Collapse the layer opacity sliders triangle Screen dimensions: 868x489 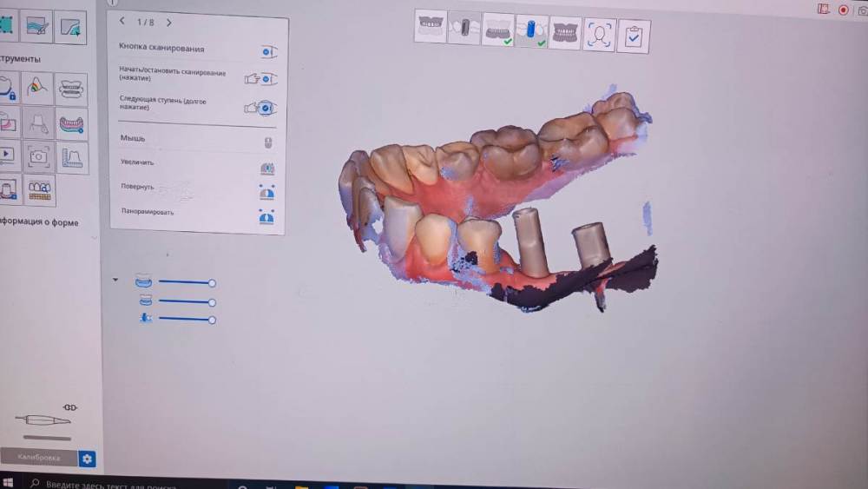point(115,281)
